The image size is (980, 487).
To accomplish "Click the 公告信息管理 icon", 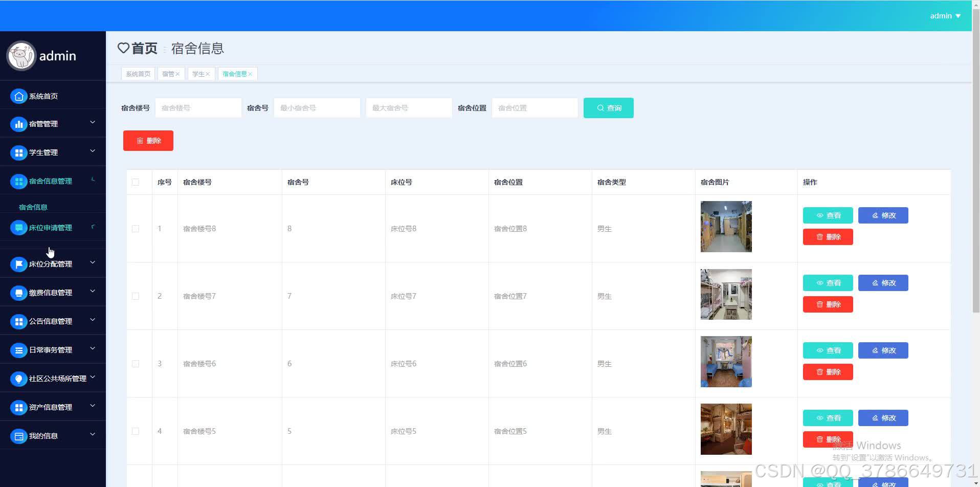I will point(18,321).
